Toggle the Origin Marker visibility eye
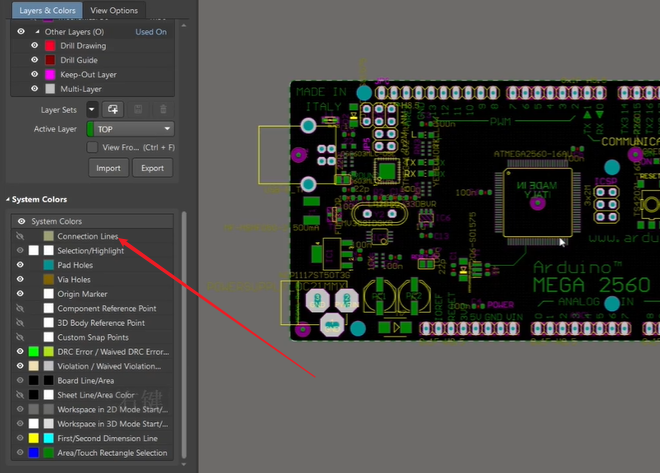This screenshot has width=660, height=473. (x=20, y=294)
